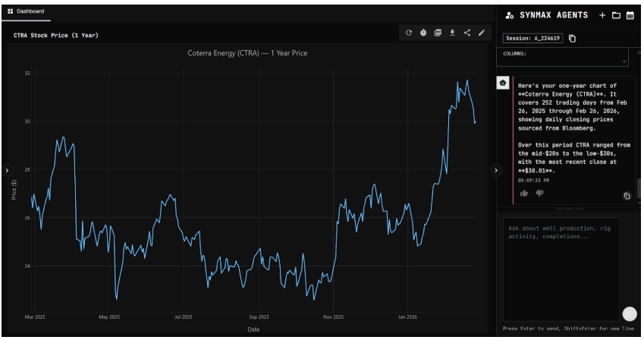This screenshot has width=644, height=340.
Task: Start a new session with plus icon
Action: (x=602, y=15)
